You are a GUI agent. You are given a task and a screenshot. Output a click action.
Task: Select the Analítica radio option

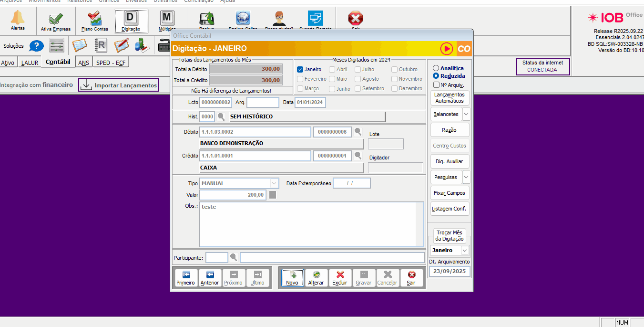[436, 68]
